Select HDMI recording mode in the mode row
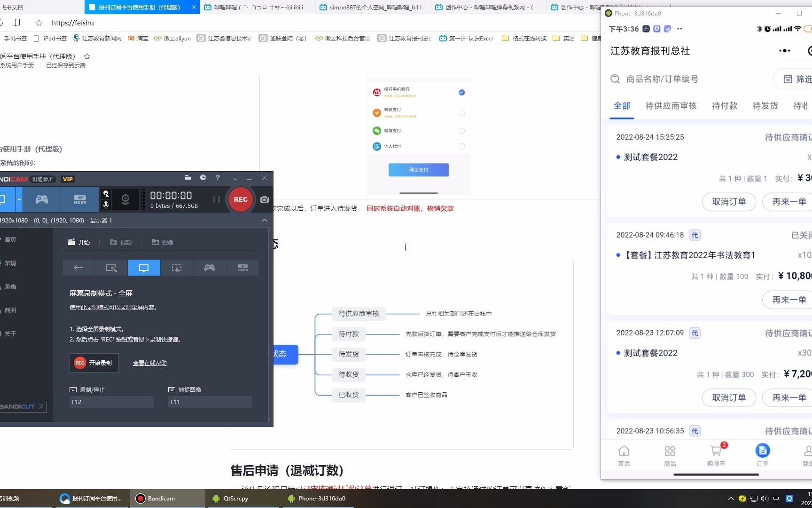This screenshot has height=508, width=812. (242, 268)
